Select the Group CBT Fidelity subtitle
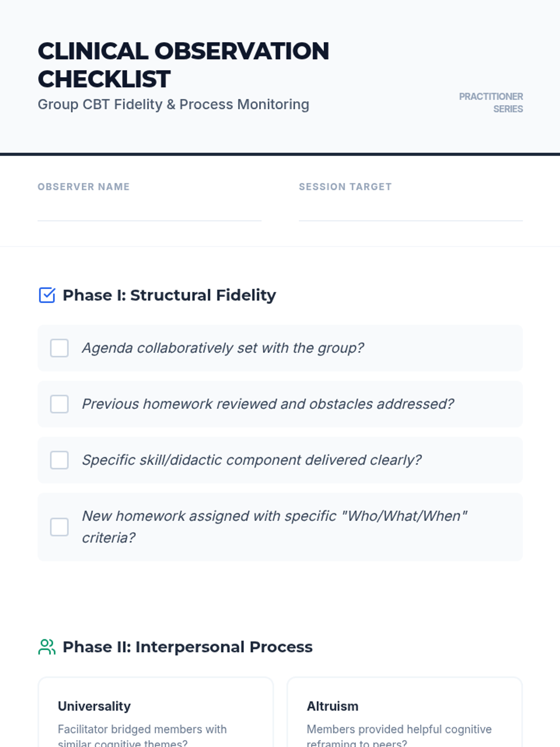 (173, 105)
